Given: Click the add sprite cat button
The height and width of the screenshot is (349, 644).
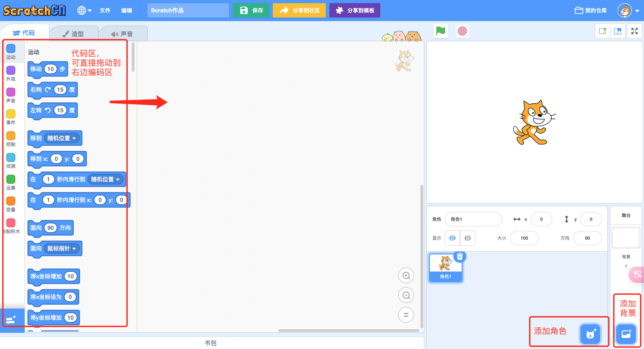Looking at the screenshot, I should tap(590, 334).
